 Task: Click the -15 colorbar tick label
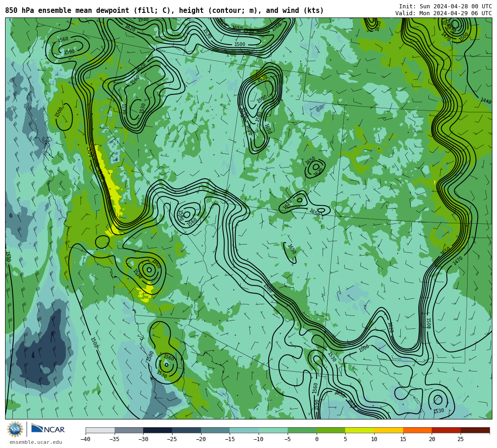pos(230,439)
